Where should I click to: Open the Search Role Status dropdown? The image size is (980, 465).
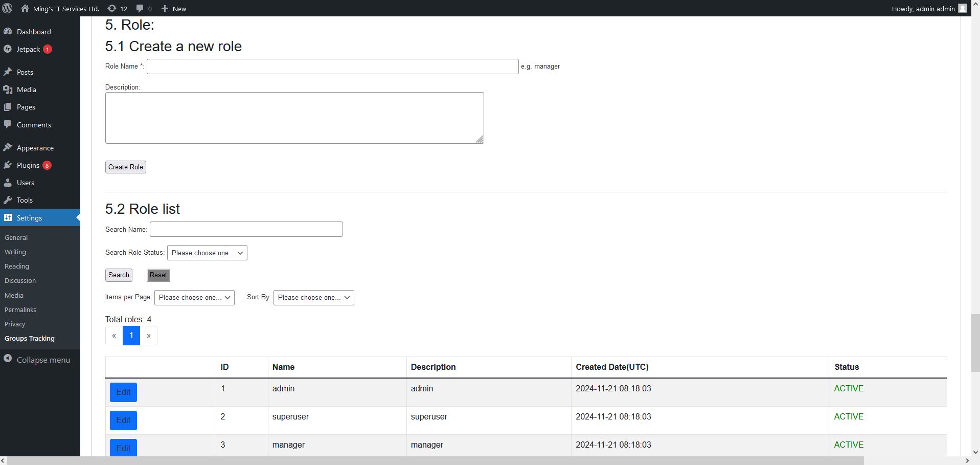(x=207, y=253)
